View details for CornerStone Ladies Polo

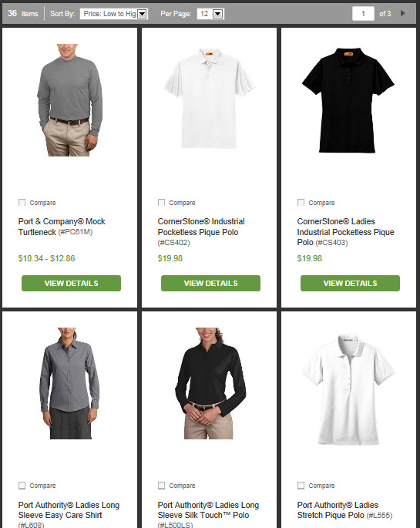[x=350, y=283]
